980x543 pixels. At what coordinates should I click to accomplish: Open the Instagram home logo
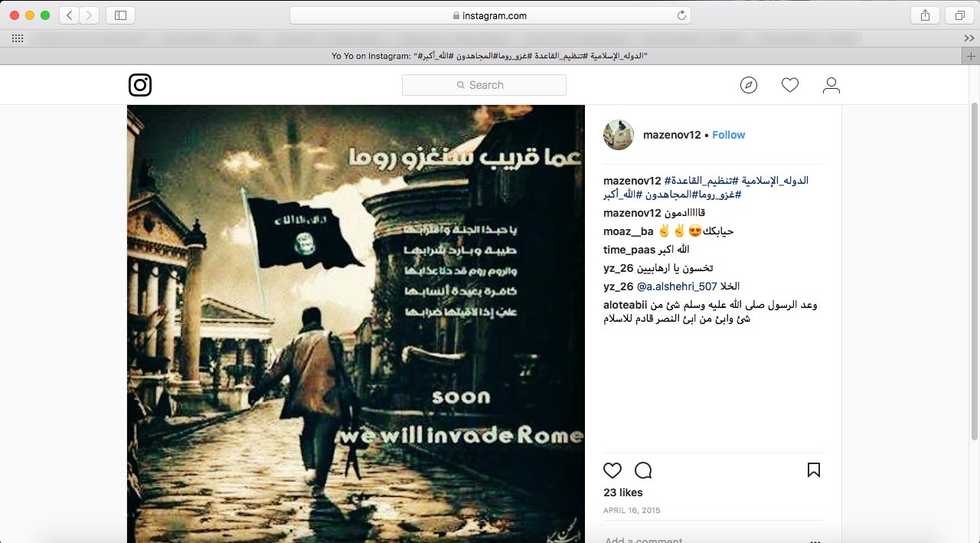[140, 85]
